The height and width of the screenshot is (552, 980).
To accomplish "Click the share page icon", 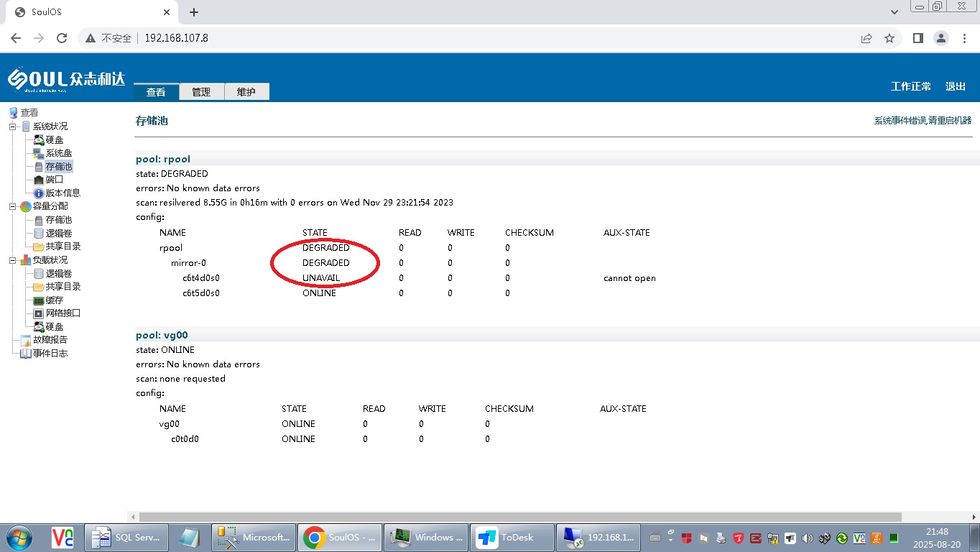I will coord(866,38).
